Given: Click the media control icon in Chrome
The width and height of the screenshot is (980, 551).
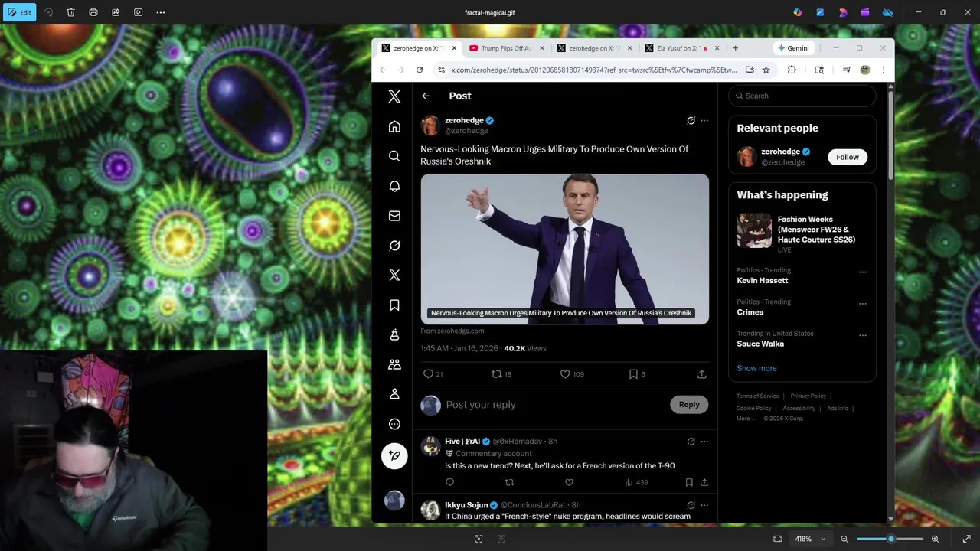Looking at the screenshot, I should pyautogui.click(x=846, y=70).
